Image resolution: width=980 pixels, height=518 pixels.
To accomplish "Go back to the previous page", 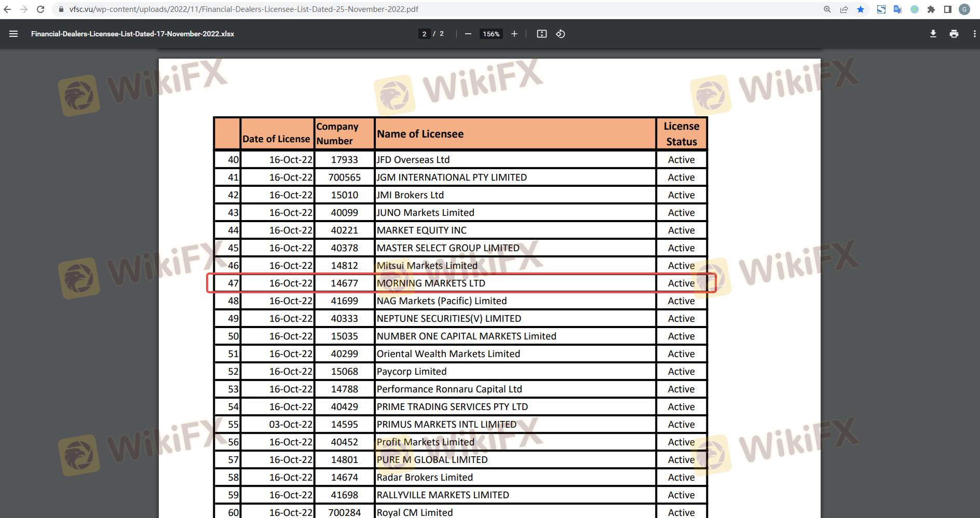I will pyautogui.click(x=7, y=9).
